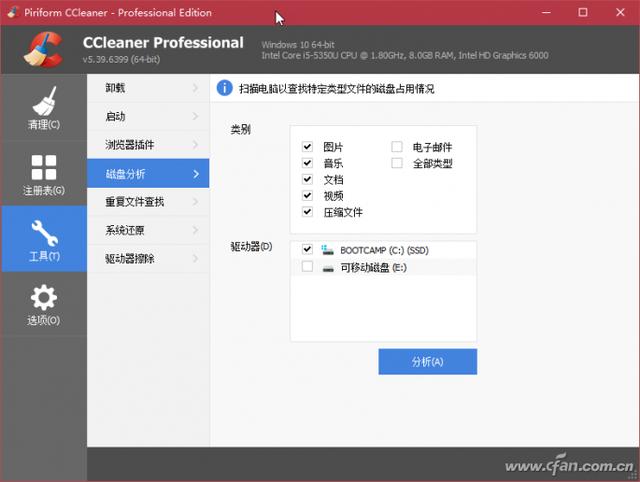Click the chevron beside 重复文件查找
The image size is (640, 482).
[x=196, y=202]
